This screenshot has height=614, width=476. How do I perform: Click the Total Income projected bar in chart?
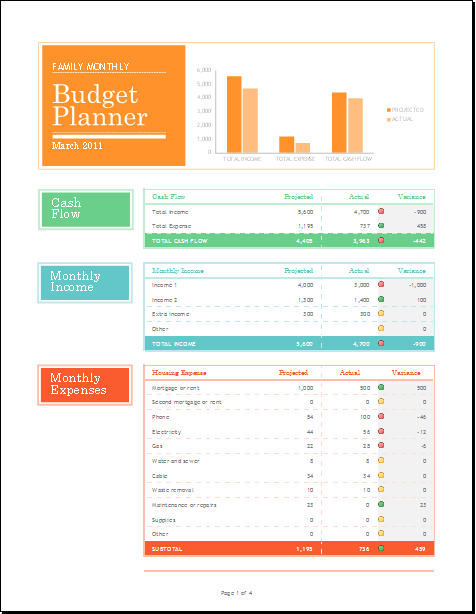click(234, 114)
